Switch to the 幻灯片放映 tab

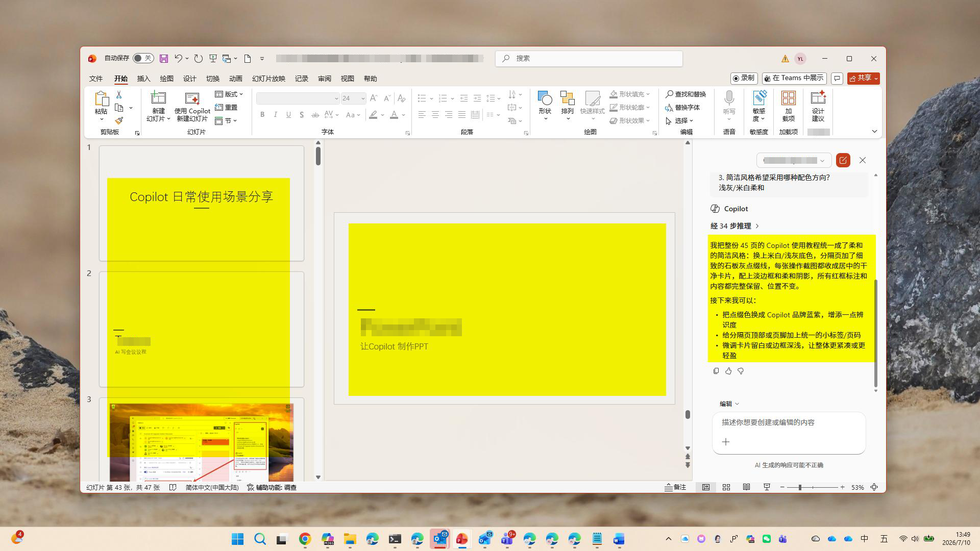pyautogui.click(x=268, y=79)
